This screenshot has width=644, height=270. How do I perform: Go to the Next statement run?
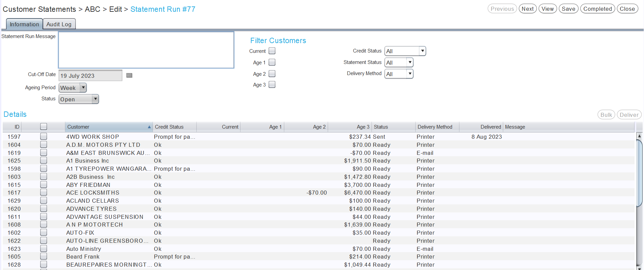click(527, 9)
